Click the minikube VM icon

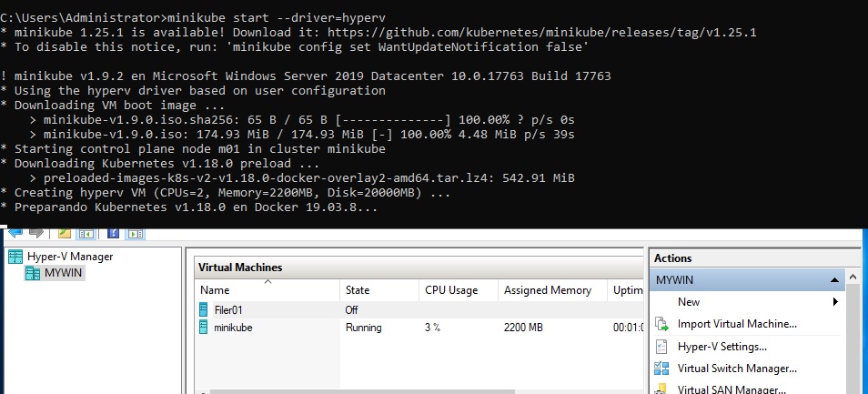coord(205,328)
